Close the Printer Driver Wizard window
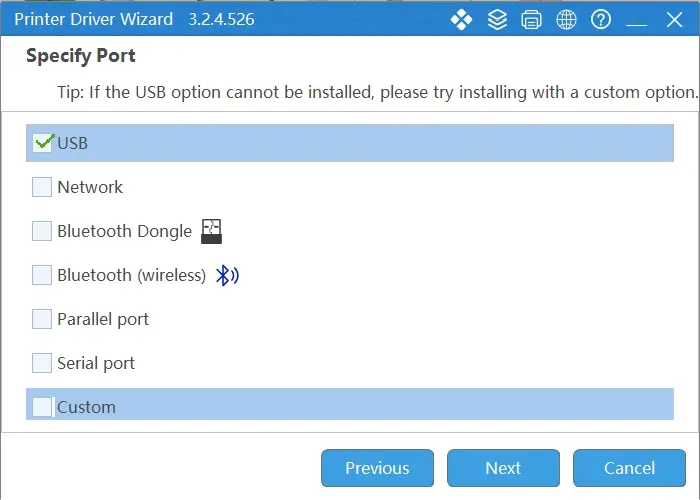This screenshot has height=500, width=700. [674, 20]
